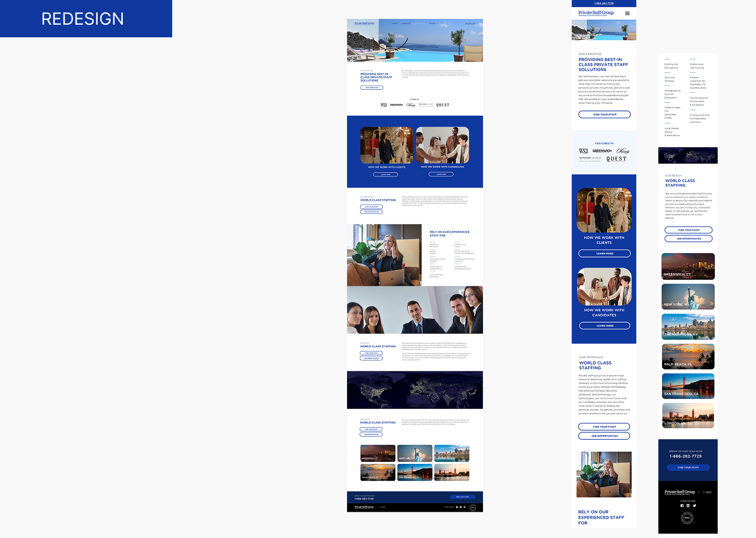Tap the LinkedIn icon in mobile footer
Viewport: 756px width, 538px height.
(688, 506)
